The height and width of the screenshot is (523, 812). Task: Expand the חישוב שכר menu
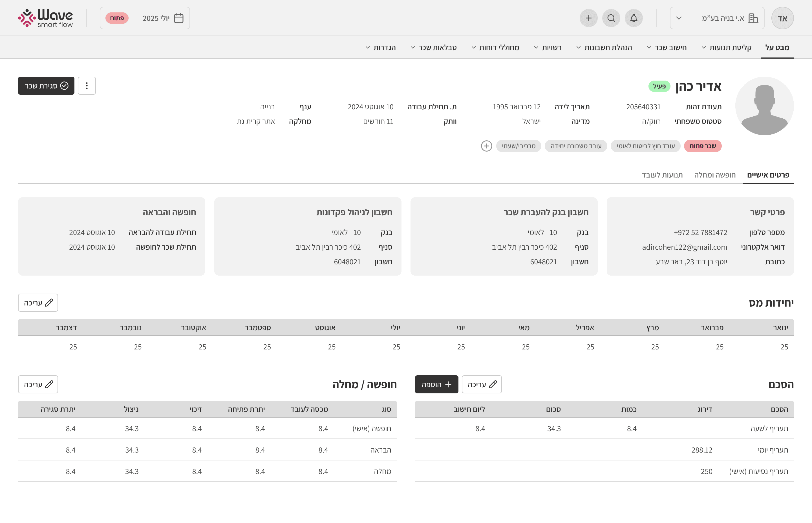tap(667, 48)
